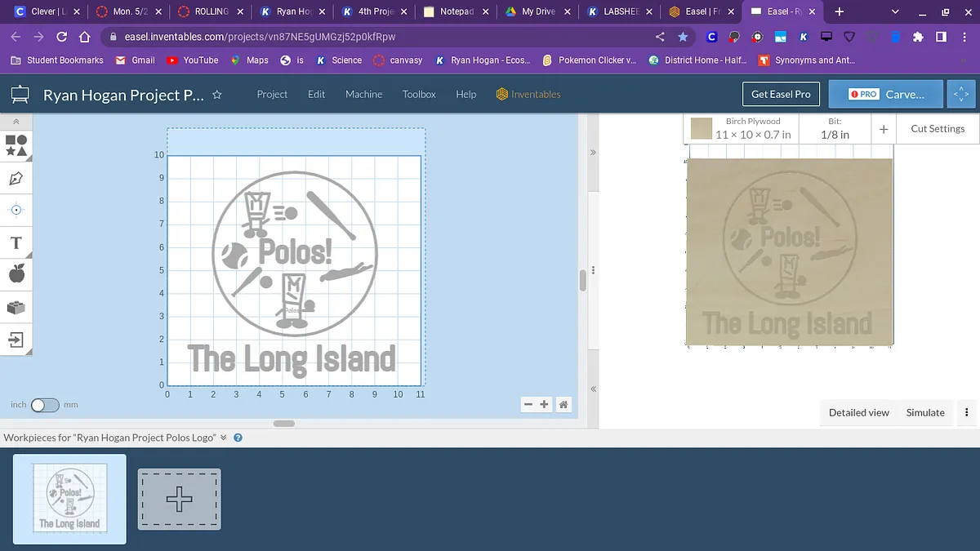Open the Toolbox menu
Image resolution: width=980 pixels, height=551 pixels.
click(419, 94)
